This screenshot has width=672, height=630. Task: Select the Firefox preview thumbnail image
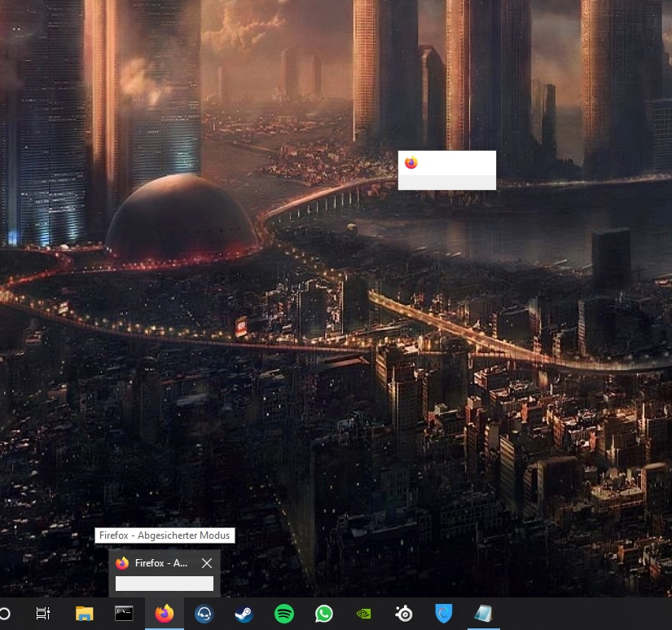165,584
